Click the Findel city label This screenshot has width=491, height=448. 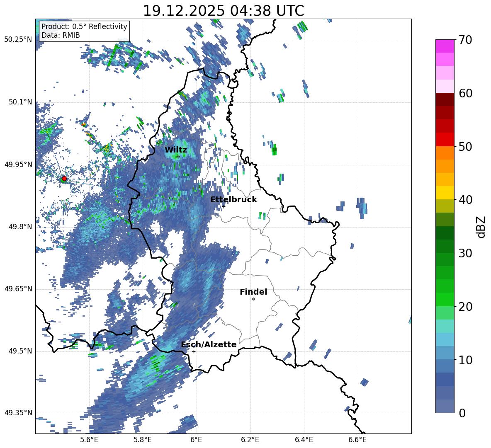(x=253, y=292)
